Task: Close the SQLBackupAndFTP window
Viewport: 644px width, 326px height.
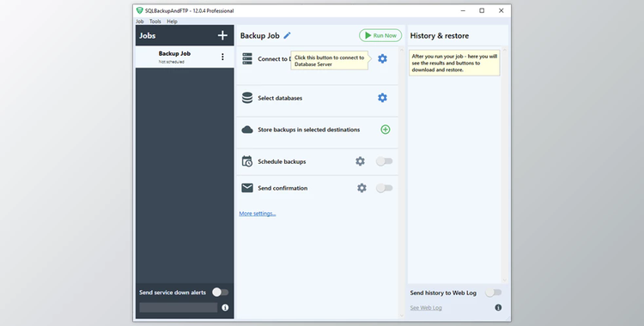Action: coord(501,10)
